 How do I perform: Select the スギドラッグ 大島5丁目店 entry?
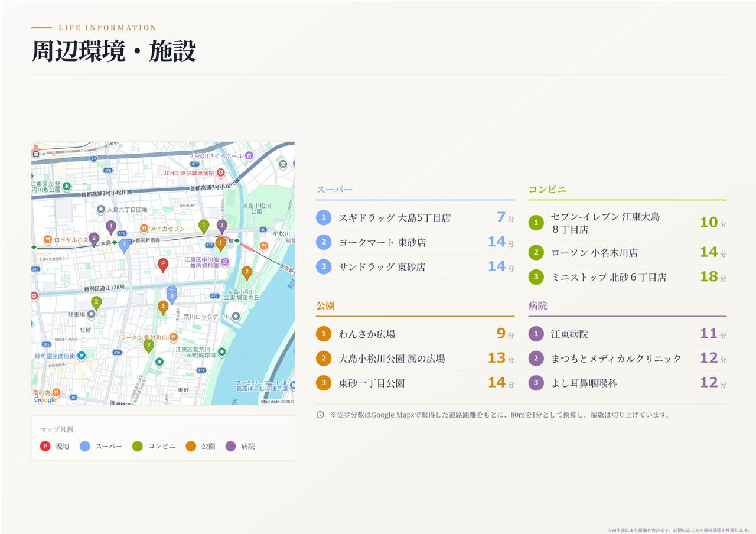(415, 217)
